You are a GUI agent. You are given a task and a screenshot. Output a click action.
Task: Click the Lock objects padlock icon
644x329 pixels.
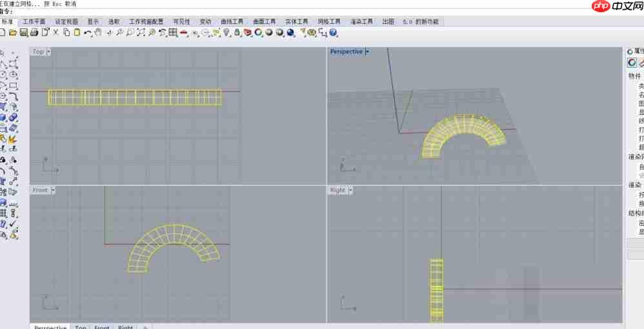(x=237, y=32)
